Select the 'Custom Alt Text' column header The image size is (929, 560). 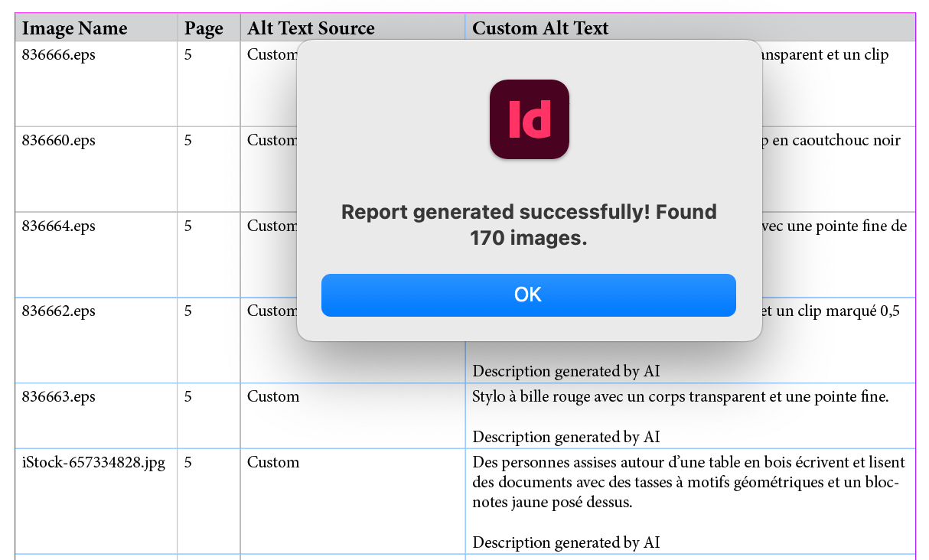[x=690, y=28]
